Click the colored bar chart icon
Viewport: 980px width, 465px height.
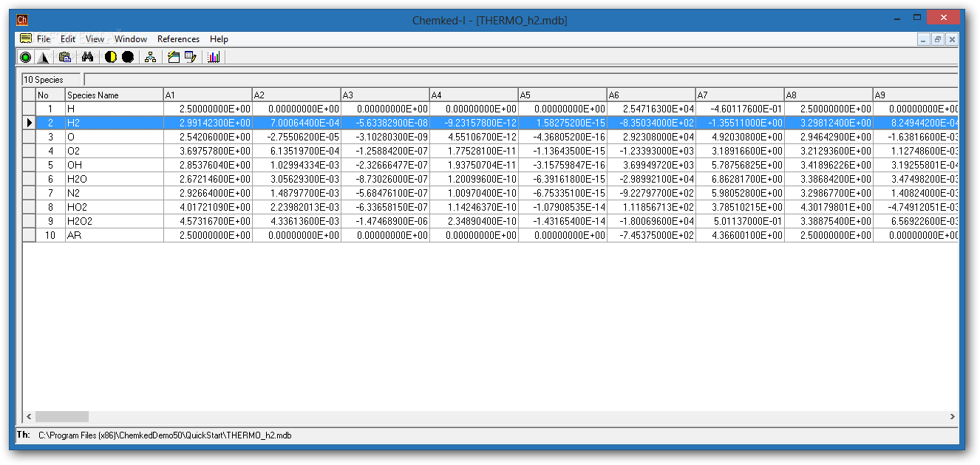pos(214,57)
